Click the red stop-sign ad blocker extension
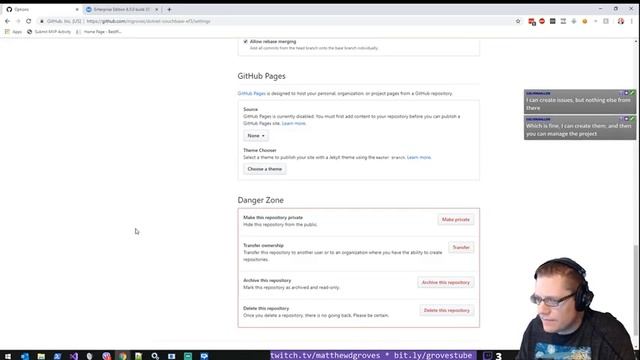 (x=542, y=21)
